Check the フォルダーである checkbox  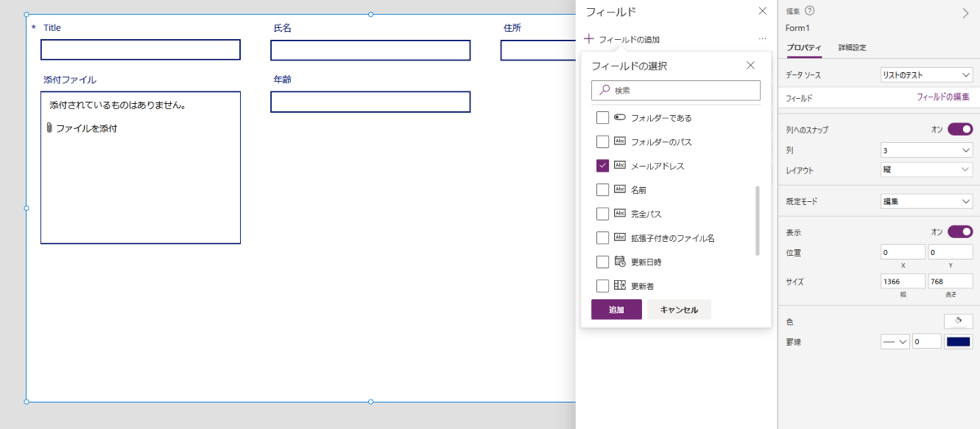coord(603,118)
